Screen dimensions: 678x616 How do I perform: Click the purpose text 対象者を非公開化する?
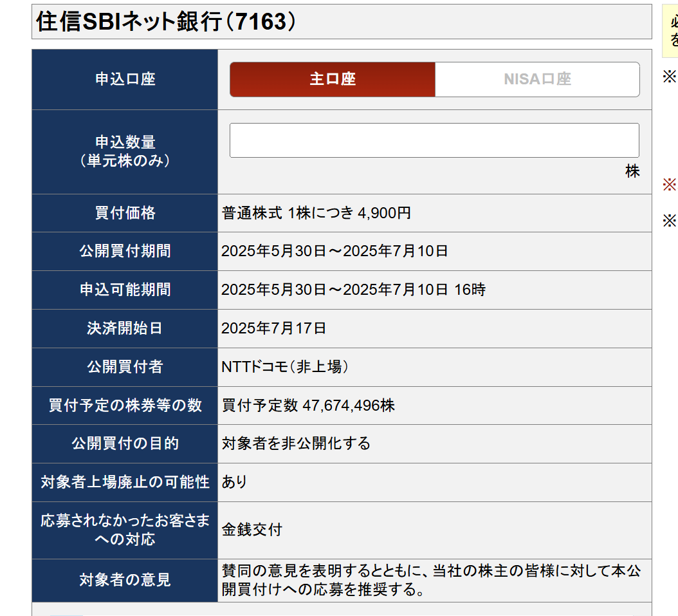pyautogui.click(x=296, y=443)
